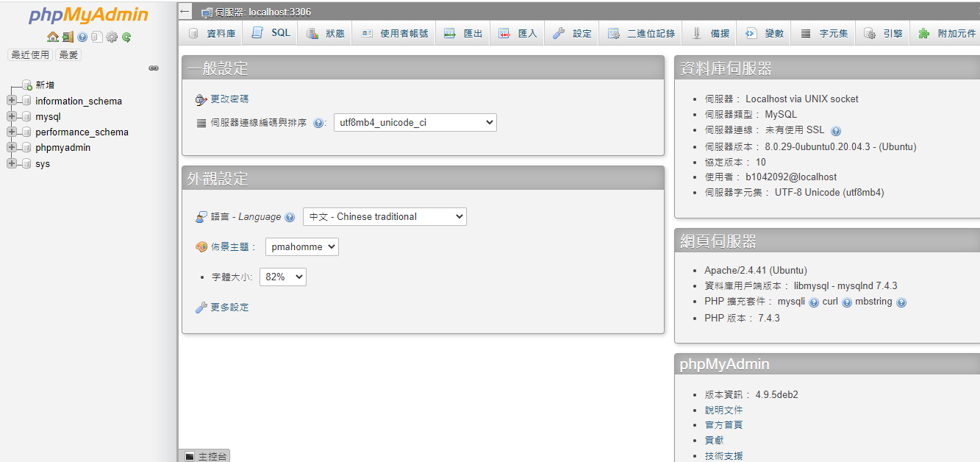
Task: Change the Language dropdown selection
Action: tap(385, 216)
